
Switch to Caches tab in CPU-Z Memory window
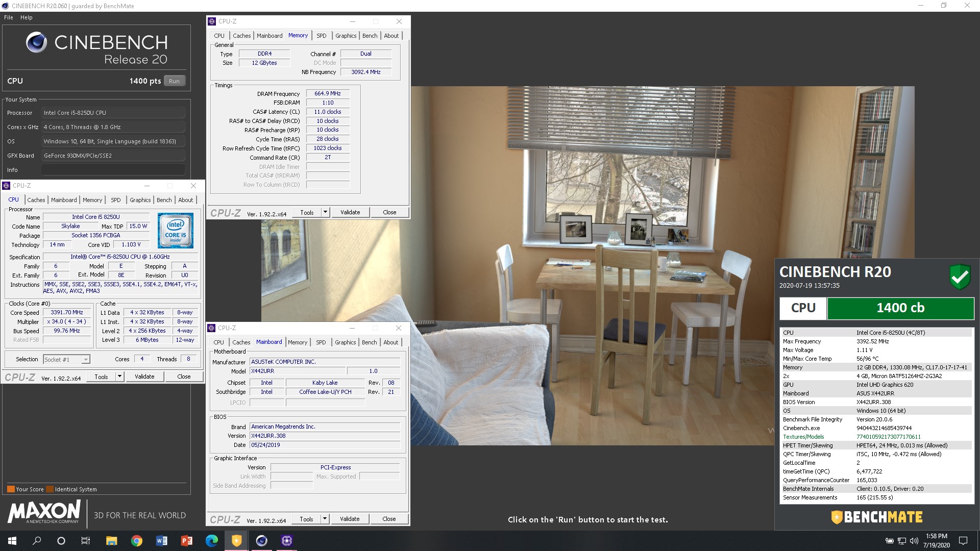[x=241, y=36]
